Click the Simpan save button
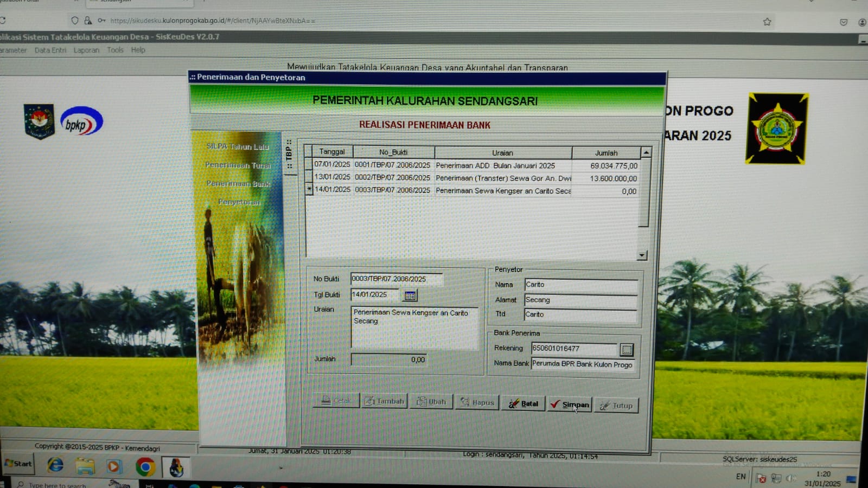This screenshot has height=488, width=868. coord(569,404)
